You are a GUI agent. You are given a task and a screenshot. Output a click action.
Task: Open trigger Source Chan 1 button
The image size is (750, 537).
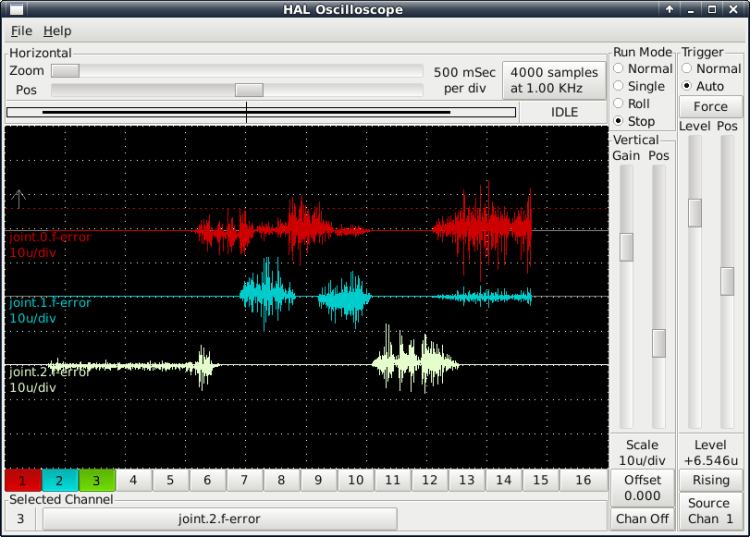[x=711, y=511]
